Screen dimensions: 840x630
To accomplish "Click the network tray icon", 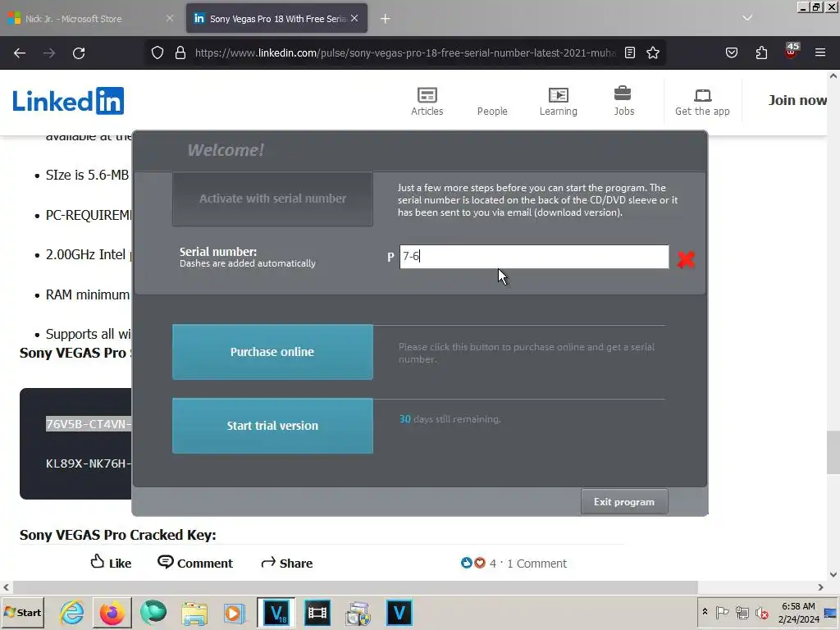I will (x=742, y=612).
